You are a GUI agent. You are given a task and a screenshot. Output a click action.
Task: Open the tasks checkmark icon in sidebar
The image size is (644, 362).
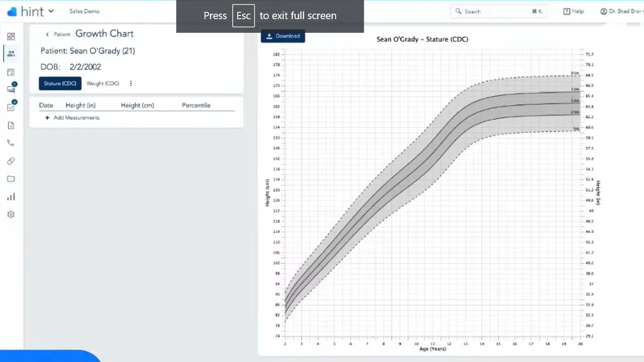(x=11, y=107)
